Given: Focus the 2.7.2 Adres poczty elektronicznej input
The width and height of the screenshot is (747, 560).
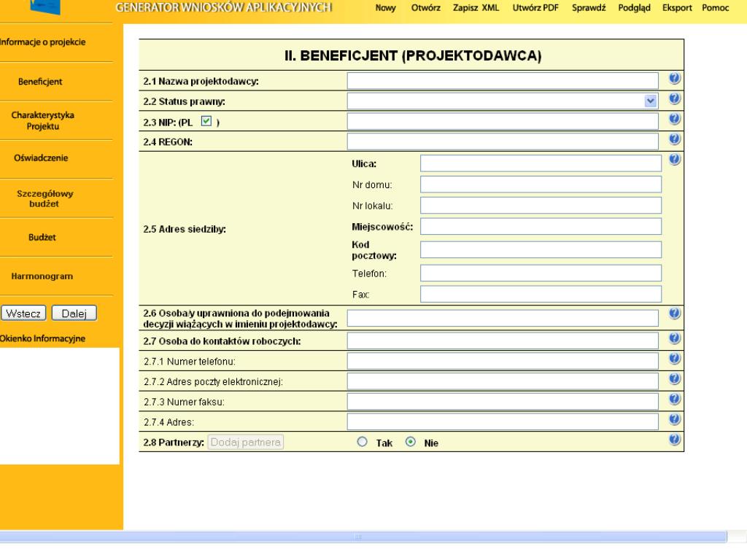Looking at the screenshot, I should point(503,381).
